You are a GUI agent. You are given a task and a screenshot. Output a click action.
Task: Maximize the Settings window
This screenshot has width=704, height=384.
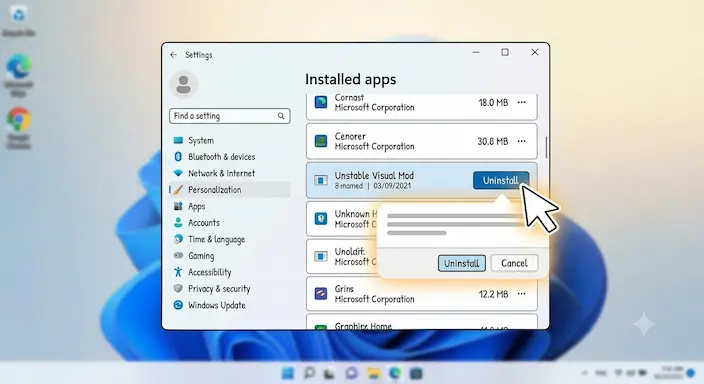tap(505, 53)
